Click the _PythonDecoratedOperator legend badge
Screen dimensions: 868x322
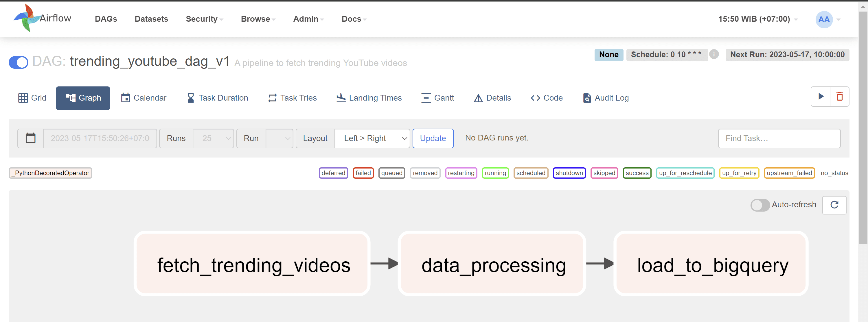click(x=51, y=173)
